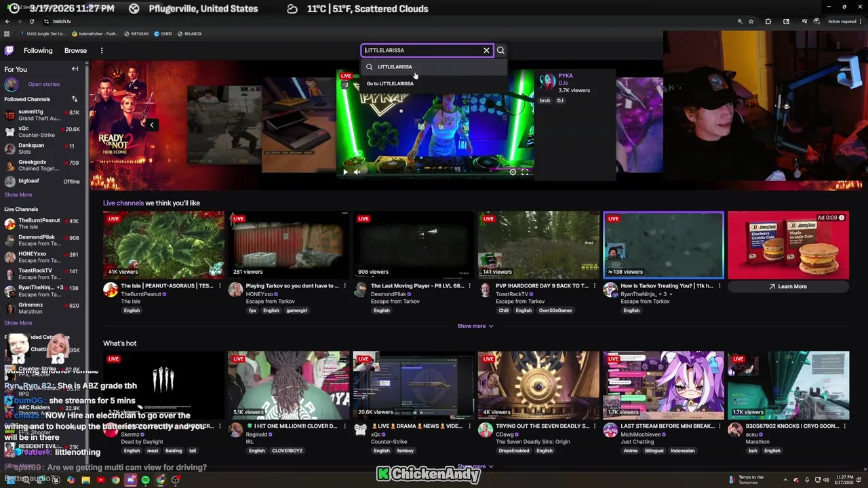Viewport: 868px width, 488px height.
Task: Open Spotify from the taskbar
Action: (x=145, y=480)
